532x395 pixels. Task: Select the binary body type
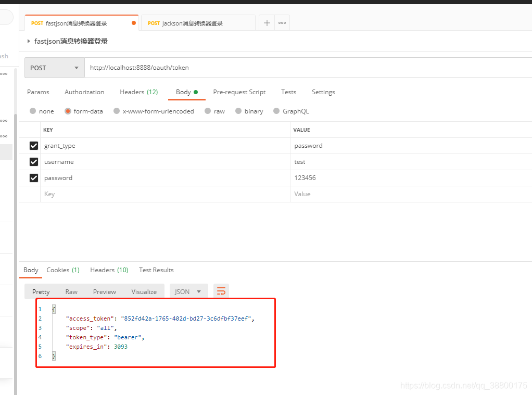pos(238,111)
